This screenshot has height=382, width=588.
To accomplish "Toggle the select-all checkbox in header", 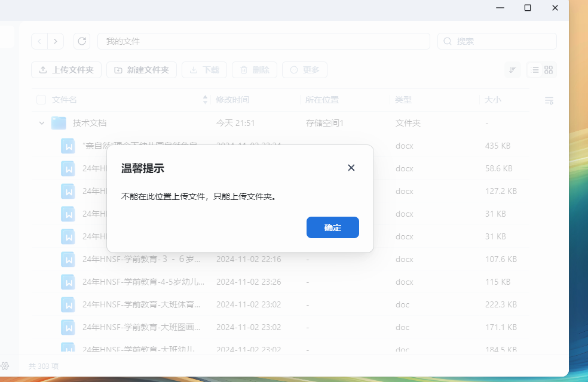I will tap(41, 100).
